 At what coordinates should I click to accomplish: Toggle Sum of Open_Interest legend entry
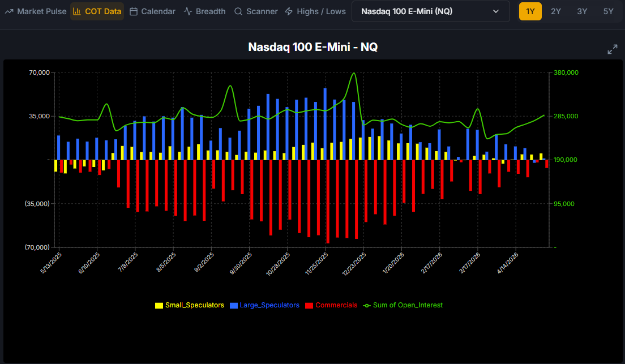tap(403, 305)
